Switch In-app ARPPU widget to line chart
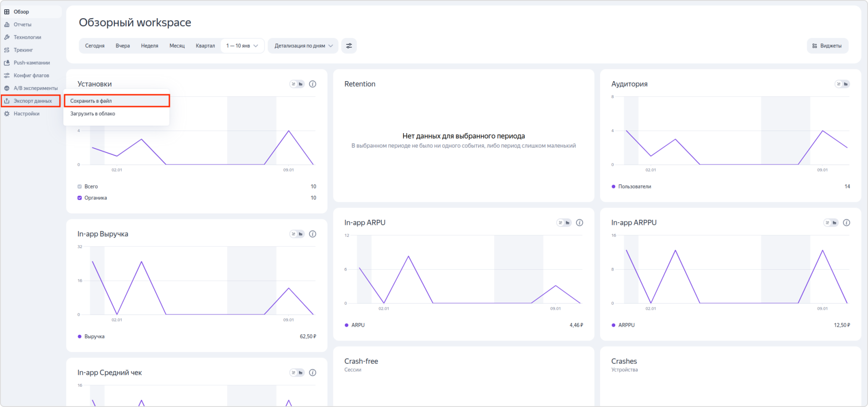 (x=827, y=223)
